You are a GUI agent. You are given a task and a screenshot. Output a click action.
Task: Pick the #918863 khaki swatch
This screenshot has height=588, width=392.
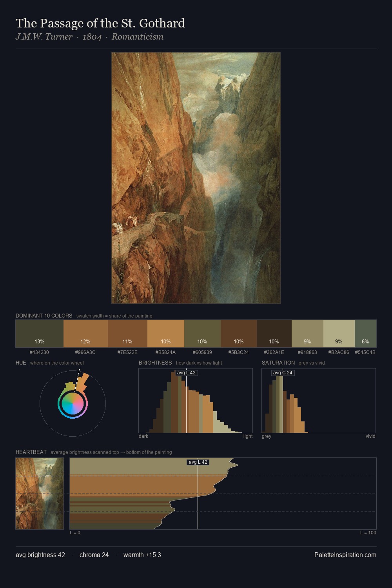tap(307, 334)
